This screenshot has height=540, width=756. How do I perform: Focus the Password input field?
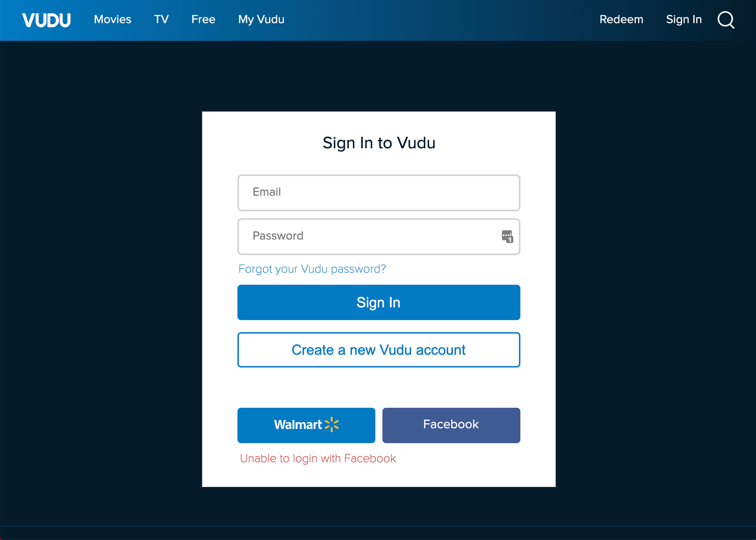click(x=379, y=237)
